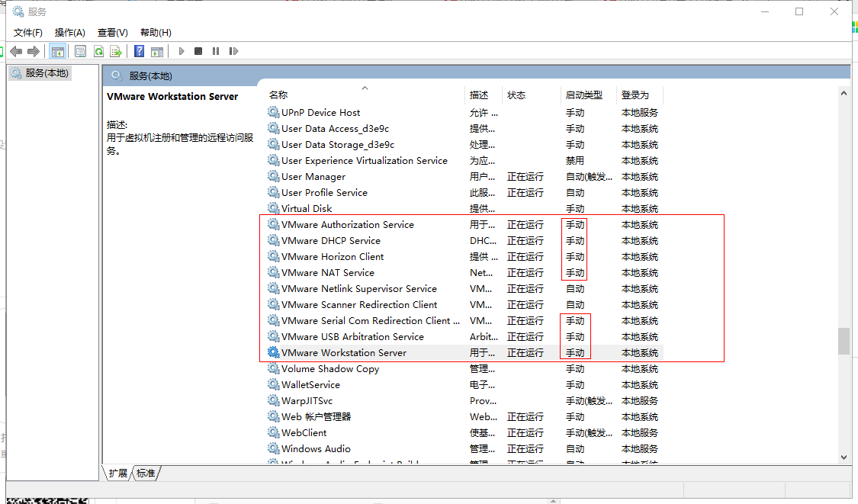The width and height of the screenshot is (858, 504).
Task: Click the gear icon of UPnP Device Host
Action: 274,112
